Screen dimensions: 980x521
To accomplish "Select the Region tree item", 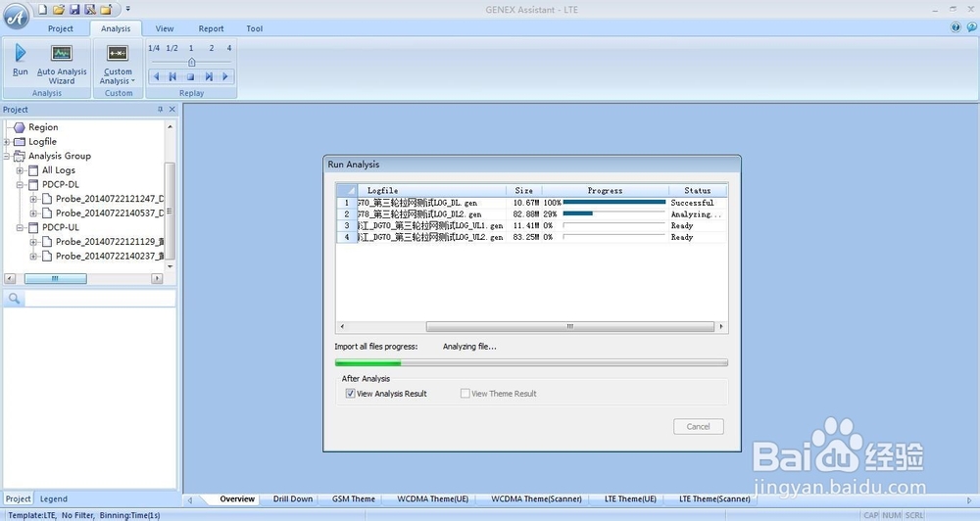I will pyautogui.click(x=43, y=126).
